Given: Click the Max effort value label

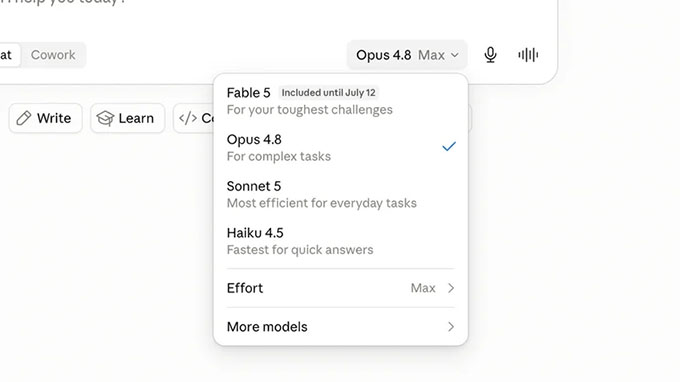Looking at the screenshot, I should point(423,288).
